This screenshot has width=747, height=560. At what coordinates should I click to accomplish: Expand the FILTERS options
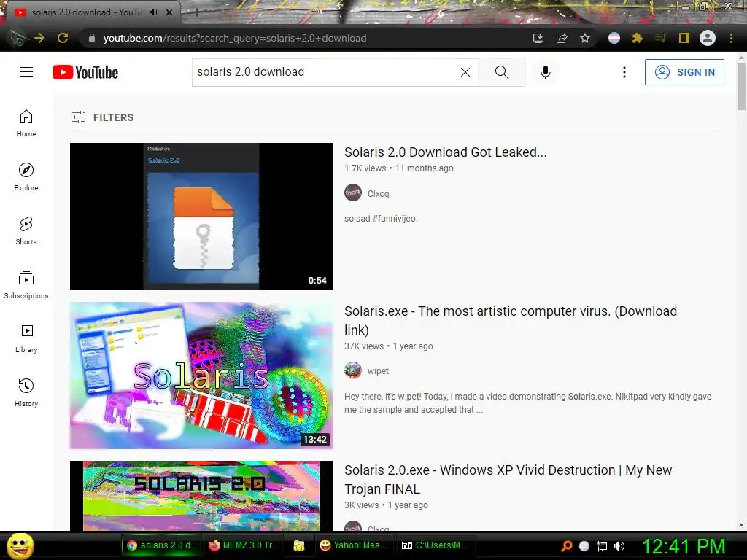pos(102,117)
